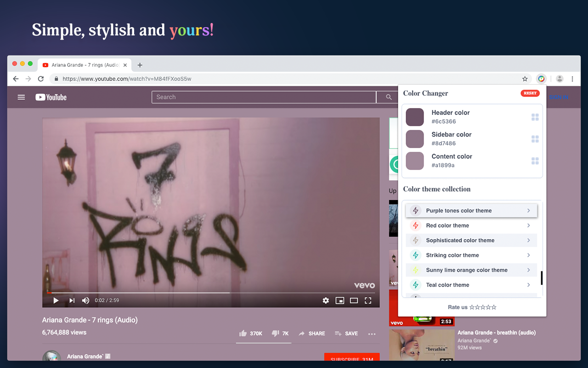Mute the video volume
588x368 pixels.
(x=85, y=300)
